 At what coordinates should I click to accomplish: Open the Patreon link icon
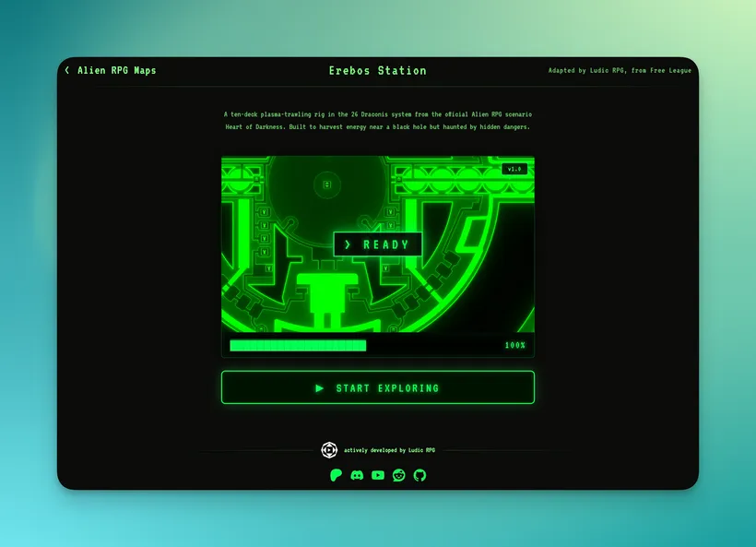click(x=337, y=475)
